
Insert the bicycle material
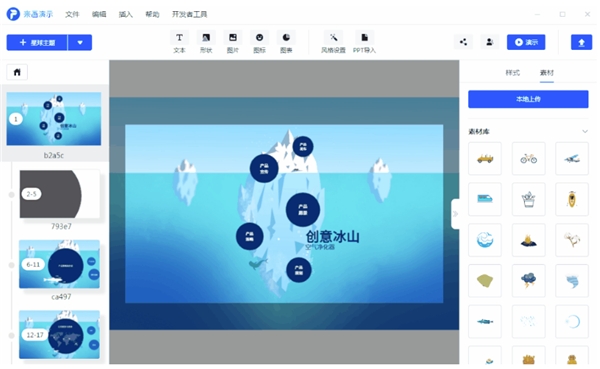click(528, 158)
